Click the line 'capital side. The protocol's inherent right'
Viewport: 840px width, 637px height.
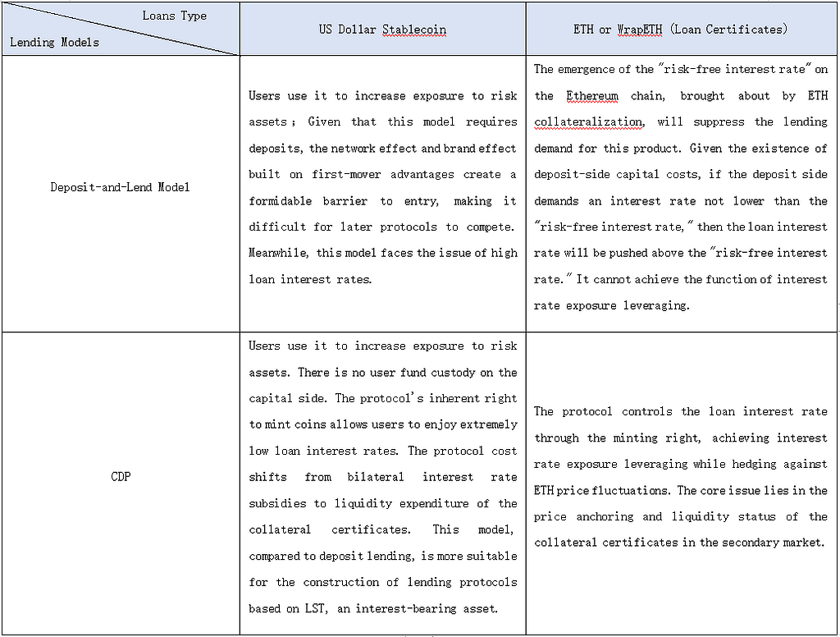(382, 398)
